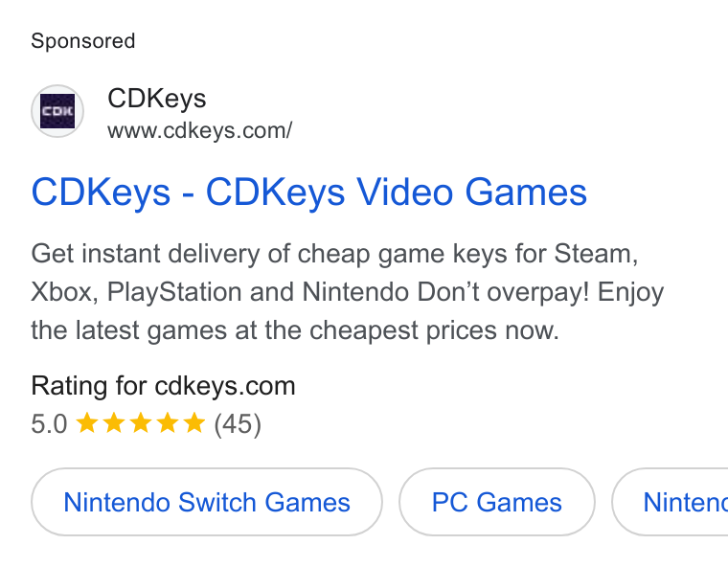728x567 pixels.
Task: Click the 5.0 rating score
Action: pyautogui.click(x=49, y=424)
